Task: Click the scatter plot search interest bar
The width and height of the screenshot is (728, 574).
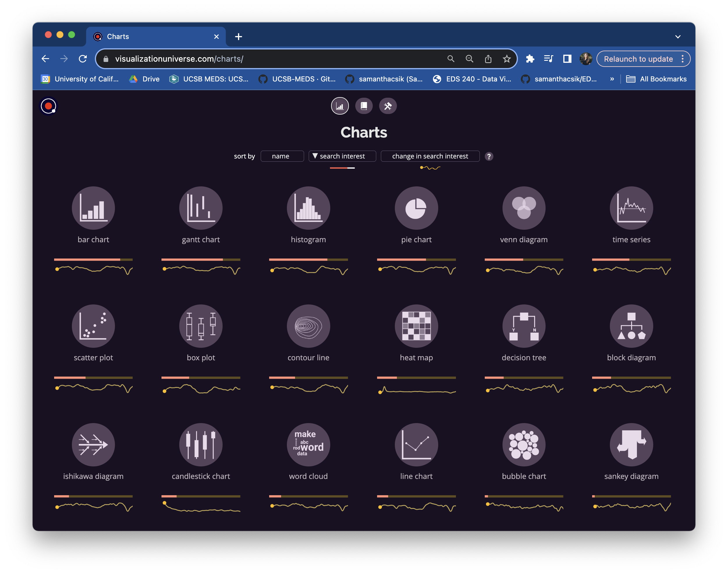Action: [93, 378]
